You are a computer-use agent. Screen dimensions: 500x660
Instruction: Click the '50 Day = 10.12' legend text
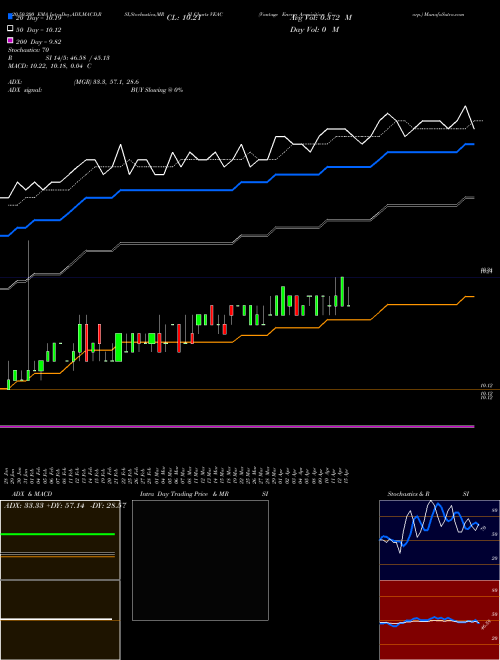(38, 30)
